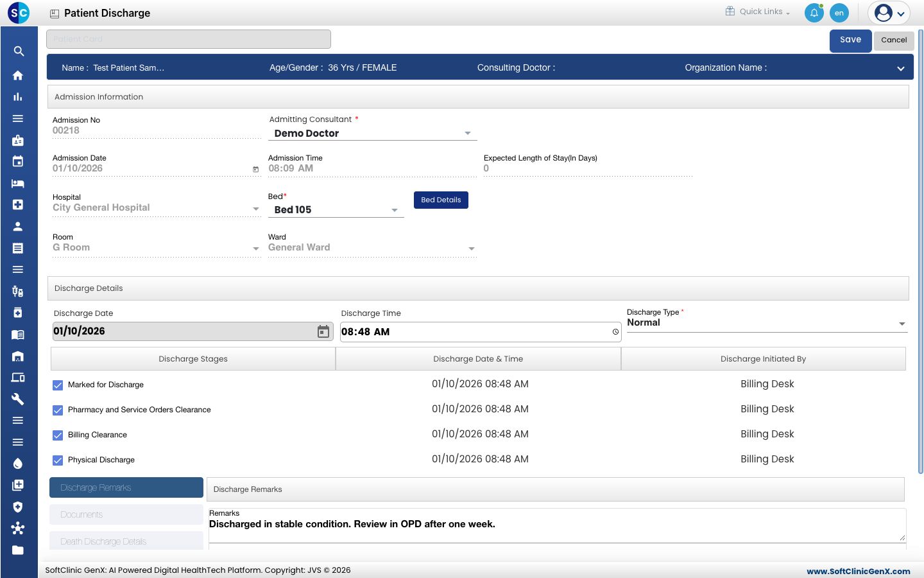This screenshot has height=578, width=924.
Task: Open the shield icon in the sidebar
Action: click(18, 507)
